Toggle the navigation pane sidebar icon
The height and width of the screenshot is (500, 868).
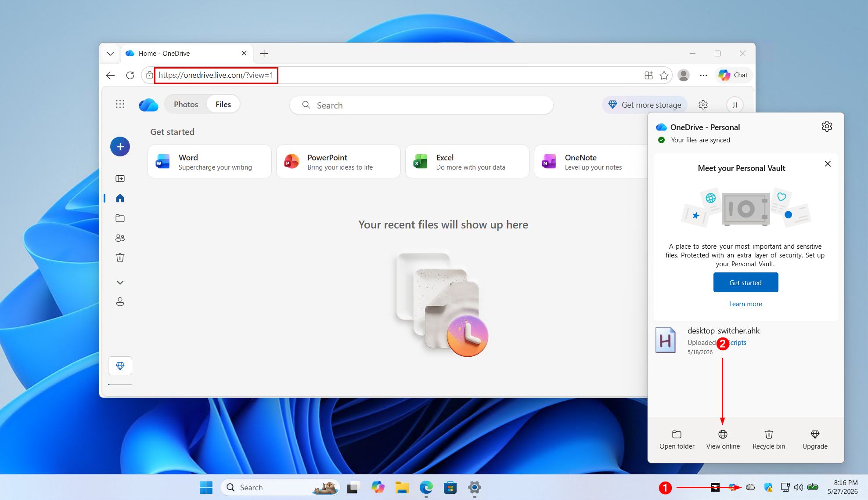120,178
